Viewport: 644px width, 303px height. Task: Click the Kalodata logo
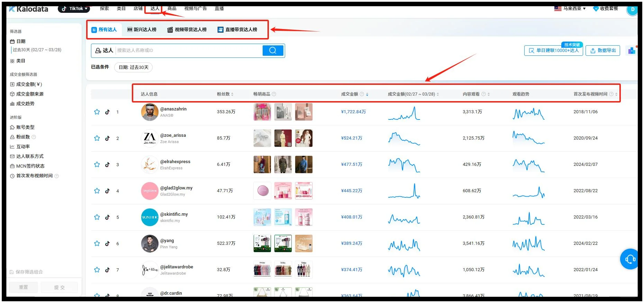pos(28,9)
